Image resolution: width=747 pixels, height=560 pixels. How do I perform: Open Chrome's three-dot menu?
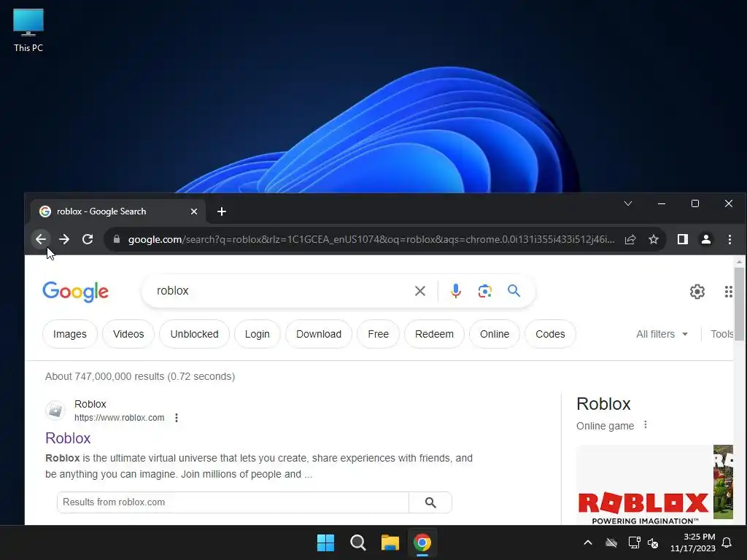click(729, 239)
